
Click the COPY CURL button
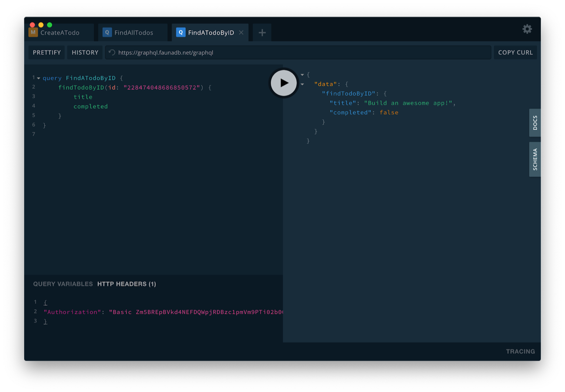(x=515, y=53)
